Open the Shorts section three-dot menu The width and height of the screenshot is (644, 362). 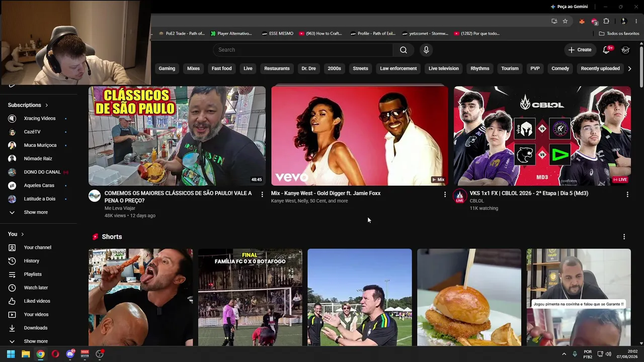click(624, 237)
